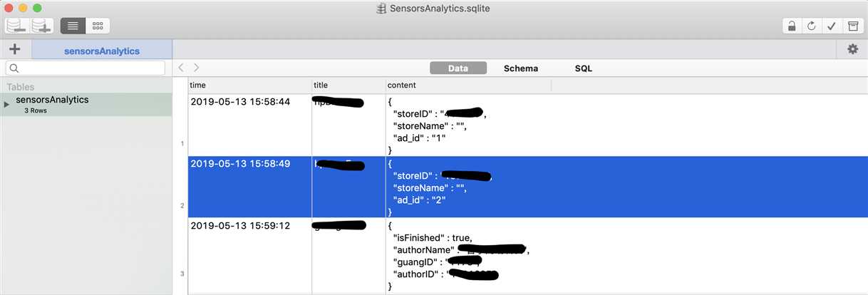Switch to the Schema tab
This screenshot has height=295, width=868.
[x=521, y=68]
